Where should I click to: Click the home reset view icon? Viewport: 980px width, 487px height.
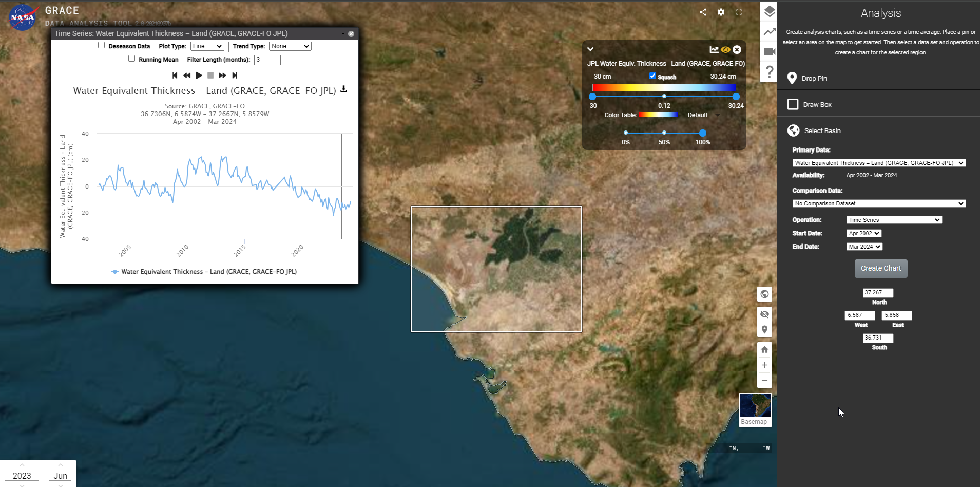tap(764, 350)
